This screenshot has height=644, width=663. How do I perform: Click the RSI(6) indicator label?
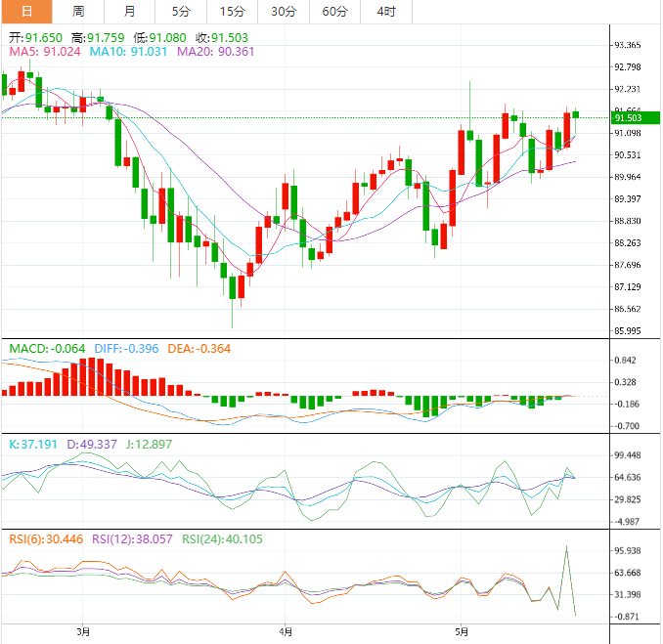[x=47, y=538]
